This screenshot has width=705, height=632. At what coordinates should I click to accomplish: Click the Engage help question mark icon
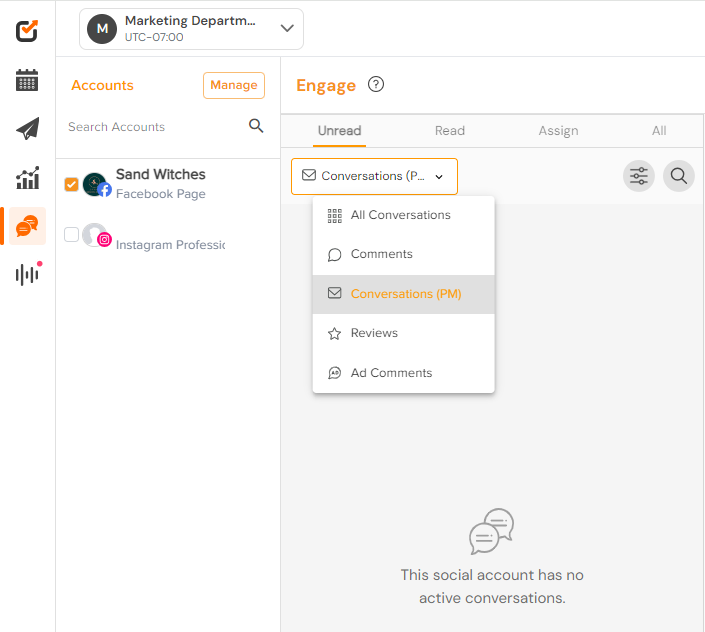[376, 84]
